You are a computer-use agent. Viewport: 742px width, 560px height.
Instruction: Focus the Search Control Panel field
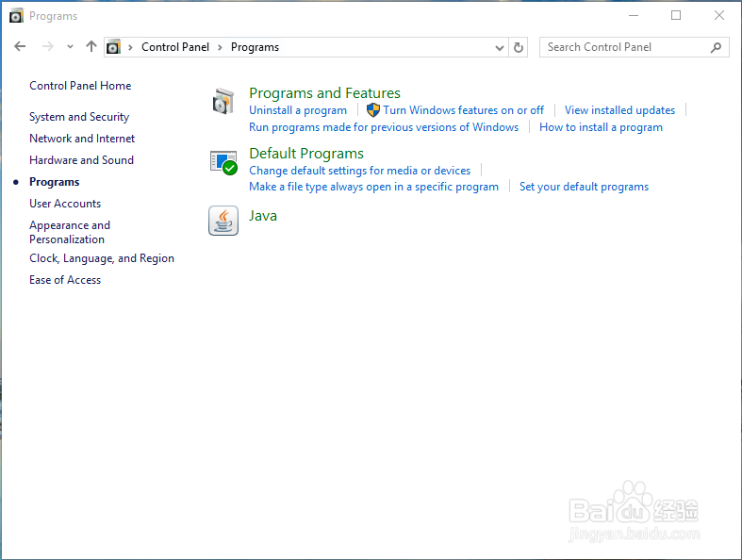635,47
